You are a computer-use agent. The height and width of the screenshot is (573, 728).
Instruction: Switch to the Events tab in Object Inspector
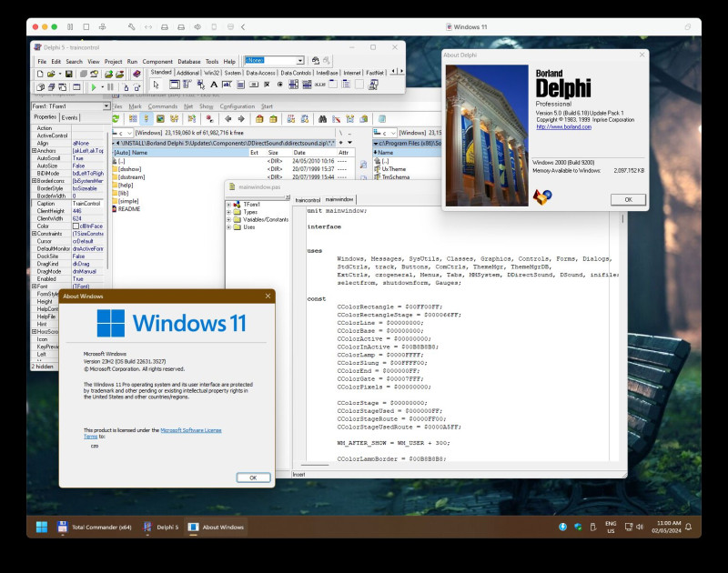[x=70, y=117]
